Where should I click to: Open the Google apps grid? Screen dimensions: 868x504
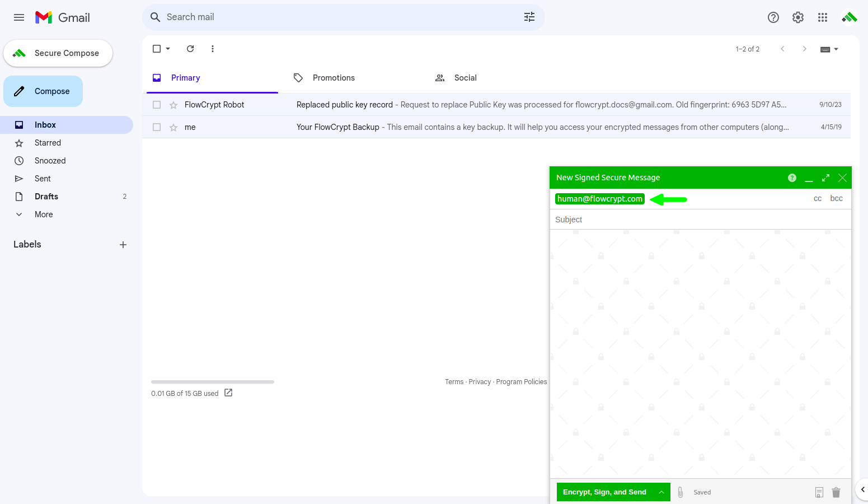[823, 17]
